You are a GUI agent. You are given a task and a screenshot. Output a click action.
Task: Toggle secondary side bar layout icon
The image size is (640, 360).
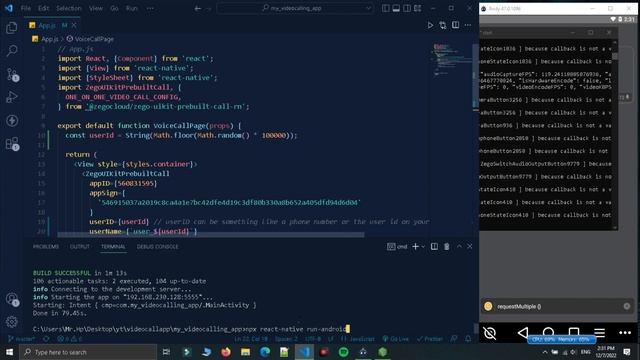tap(407, 8)
